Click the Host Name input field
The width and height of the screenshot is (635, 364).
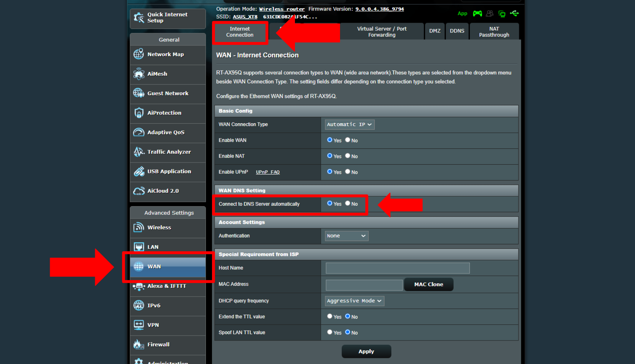(397, 268)
